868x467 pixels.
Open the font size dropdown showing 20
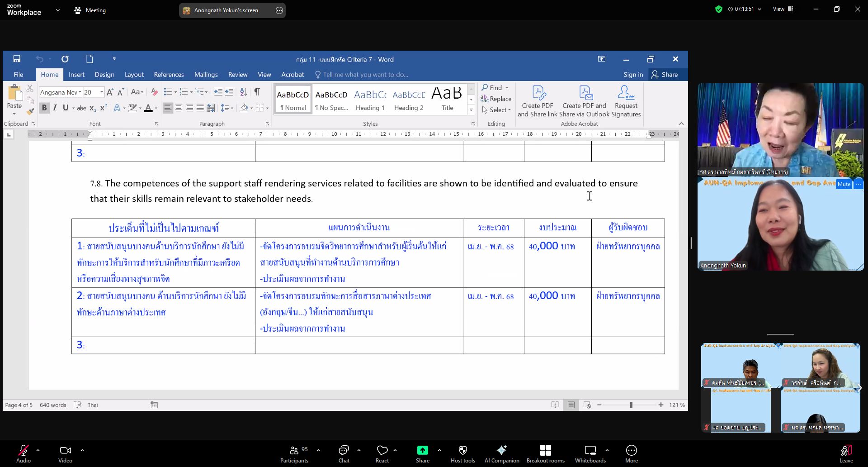[x=102, y=92]
